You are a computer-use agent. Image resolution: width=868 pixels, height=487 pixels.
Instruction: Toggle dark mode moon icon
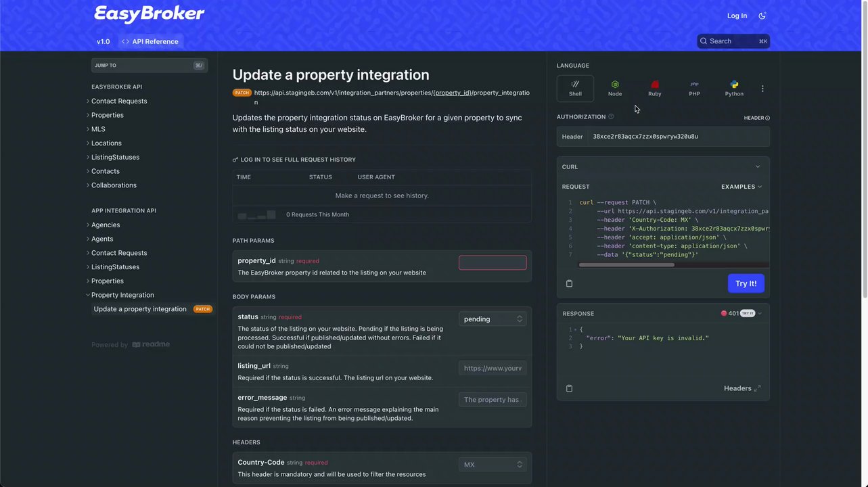[x=762, y=16]
